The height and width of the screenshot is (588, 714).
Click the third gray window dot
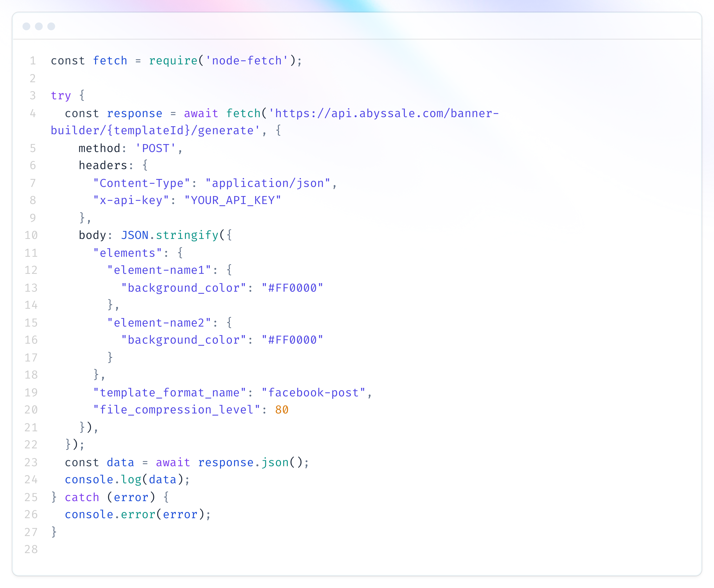[x=51, y=26]
